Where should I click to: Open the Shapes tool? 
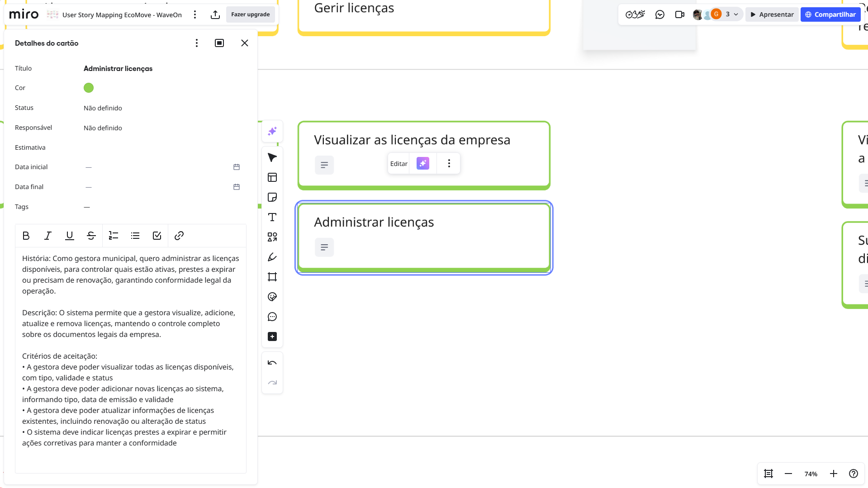272,237
